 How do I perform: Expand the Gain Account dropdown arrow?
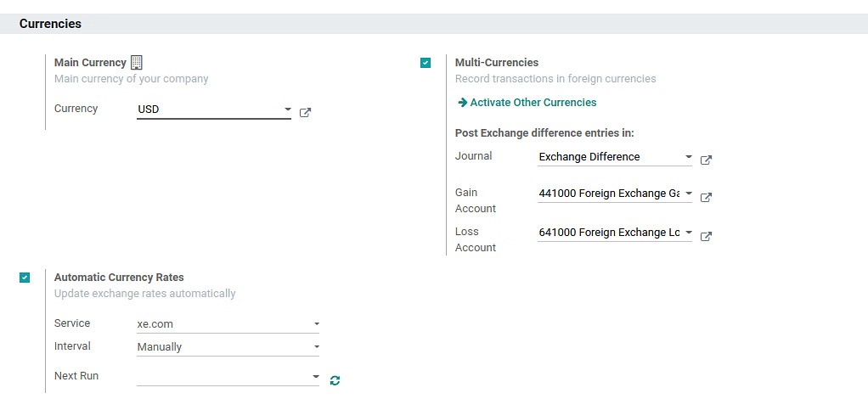point(688,194)
